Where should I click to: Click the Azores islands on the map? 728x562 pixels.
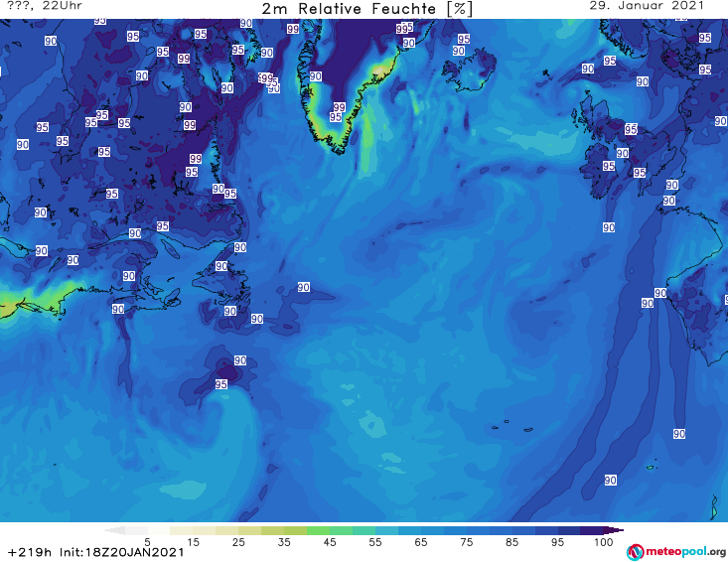click(513, 426)
